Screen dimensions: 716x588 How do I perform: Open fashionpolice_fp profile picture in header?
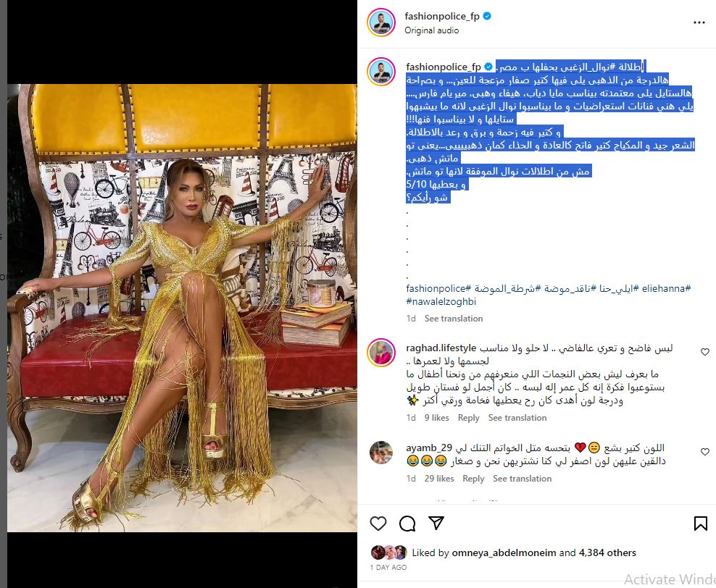381,22
